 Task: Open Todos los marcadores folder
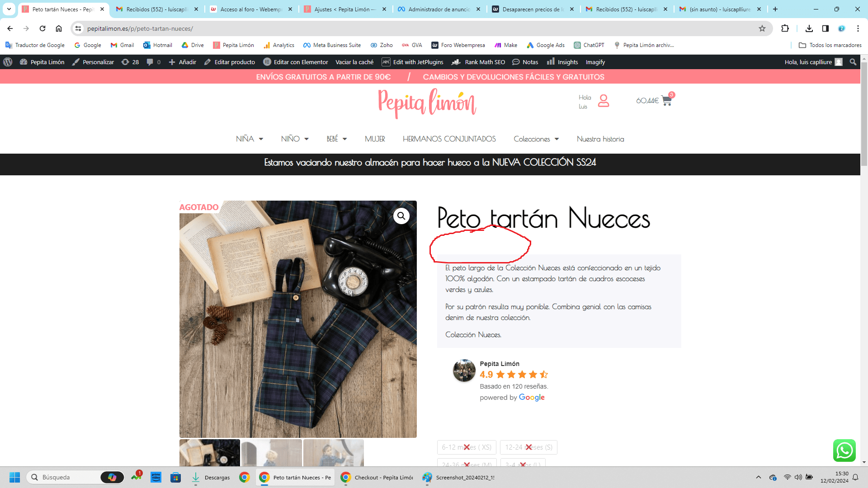click(830, 45)
